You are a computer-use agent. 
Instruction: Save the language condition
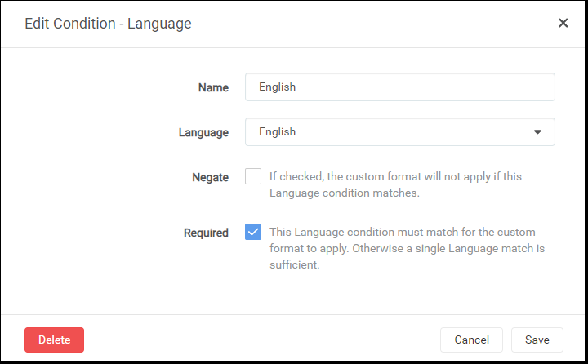pos(537,340)
